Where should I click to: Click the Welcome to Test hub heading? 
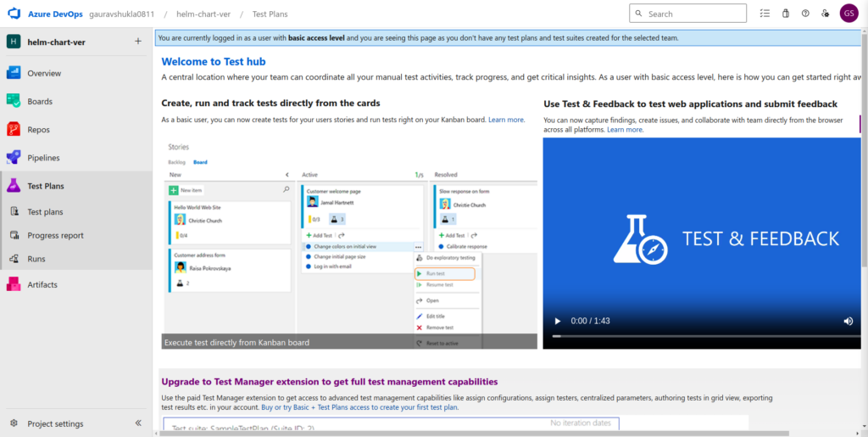[214, 61]
